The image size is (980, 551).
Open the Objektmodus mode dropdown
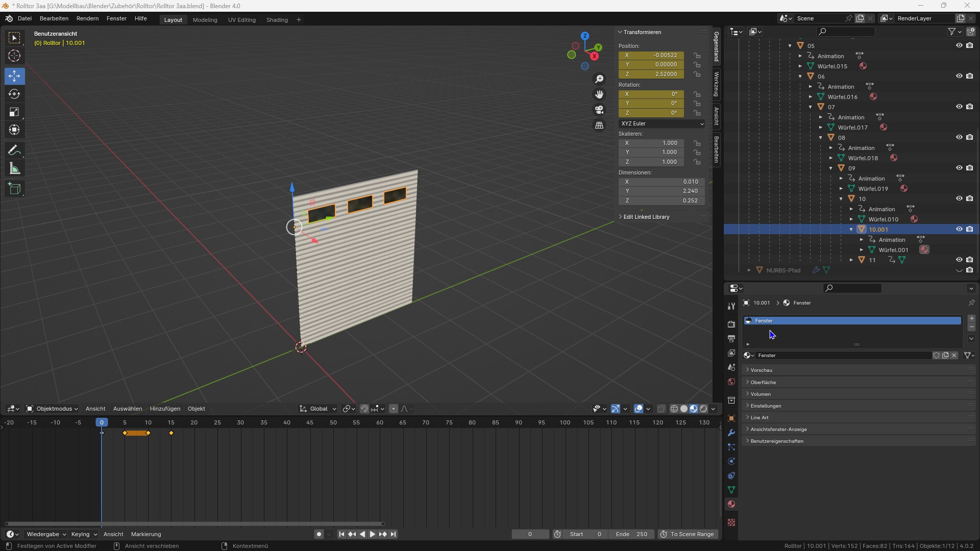[x=52, y=409]
